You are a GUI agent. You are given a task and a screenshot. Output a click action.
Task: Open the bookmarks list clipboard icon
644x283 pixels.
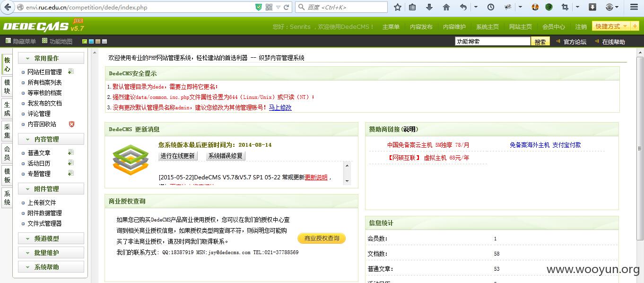tap(412, 7)
